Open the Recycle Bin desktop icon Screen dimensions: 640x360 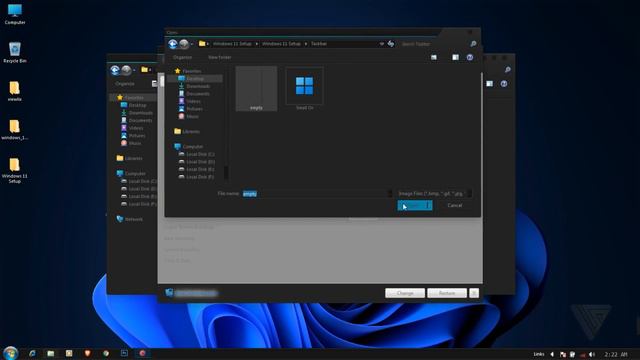pos(15,52)
